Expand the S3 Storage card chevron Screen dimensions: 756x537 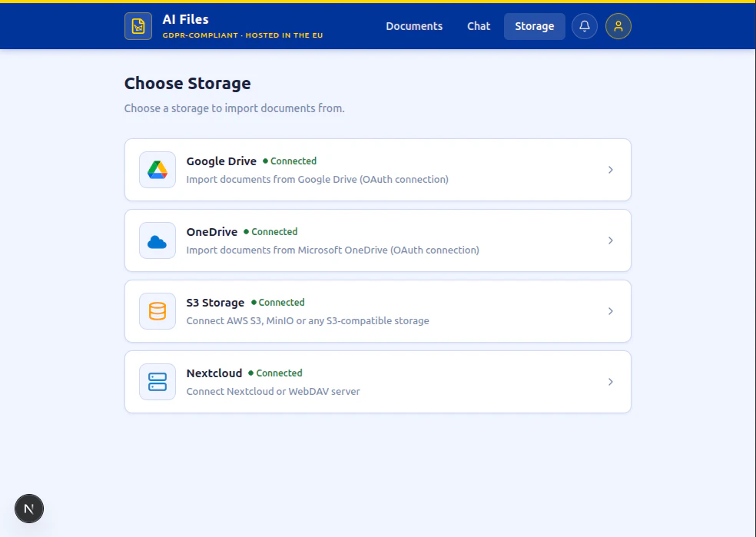[x=611, y=311]
